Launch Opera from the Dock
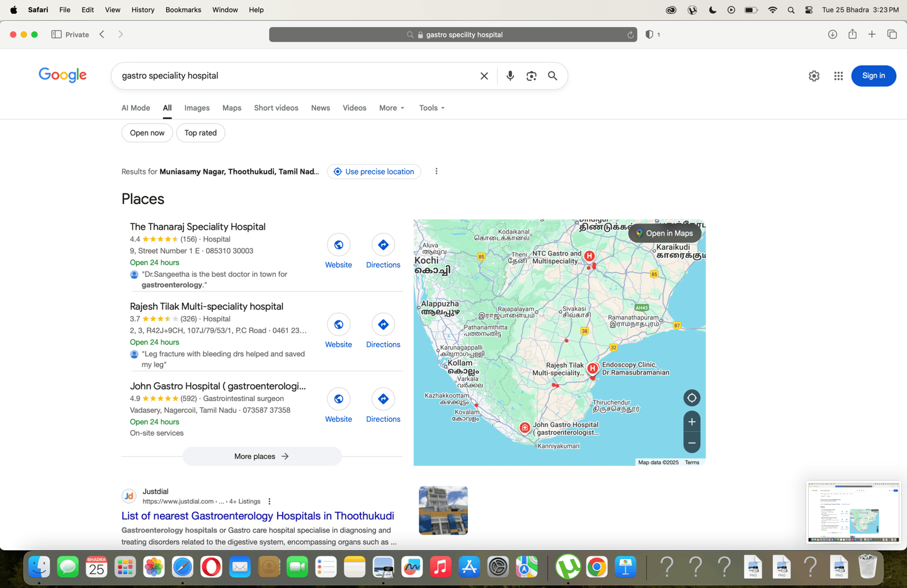907x588 pixels. [211, 567]
